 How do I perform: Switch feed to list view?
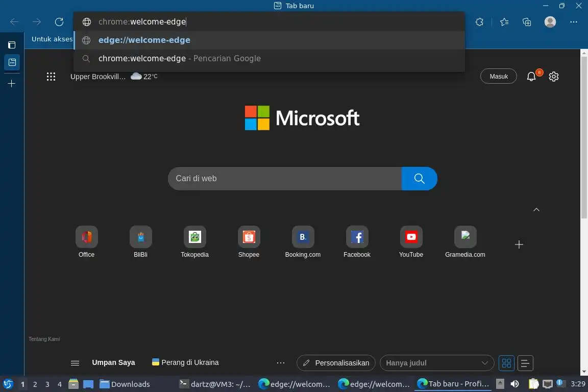pos(525,363)
